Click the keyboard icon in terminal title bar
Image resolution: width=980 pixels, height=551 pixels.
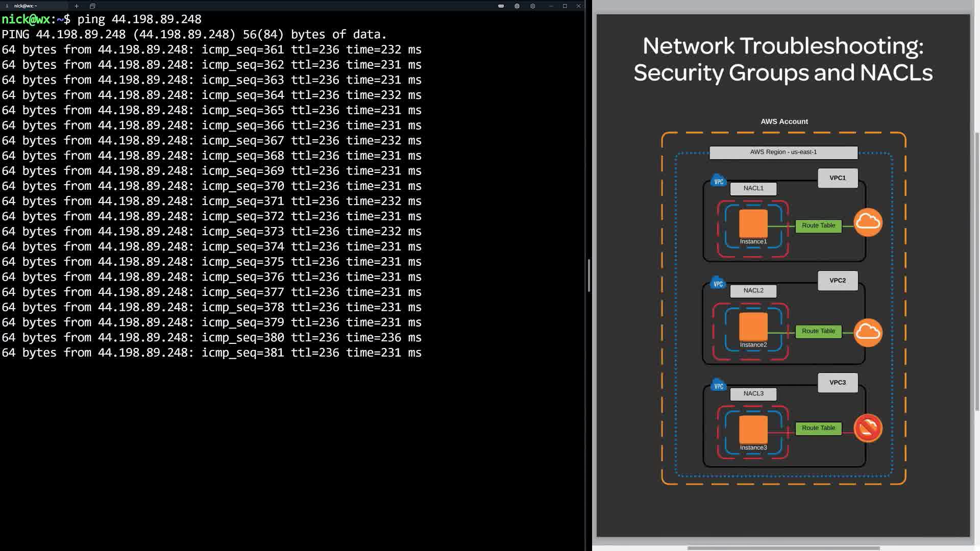(501, 6)
